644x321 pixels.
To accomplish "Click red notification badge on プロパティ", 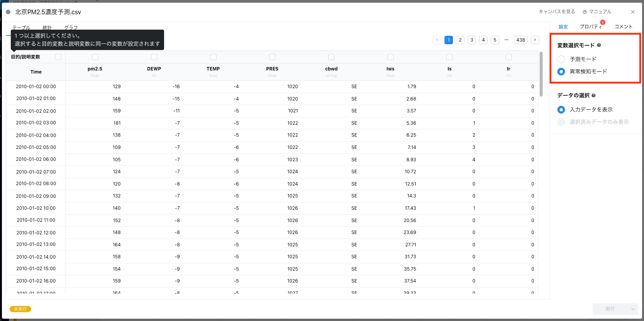I will [x=603, y=22].
